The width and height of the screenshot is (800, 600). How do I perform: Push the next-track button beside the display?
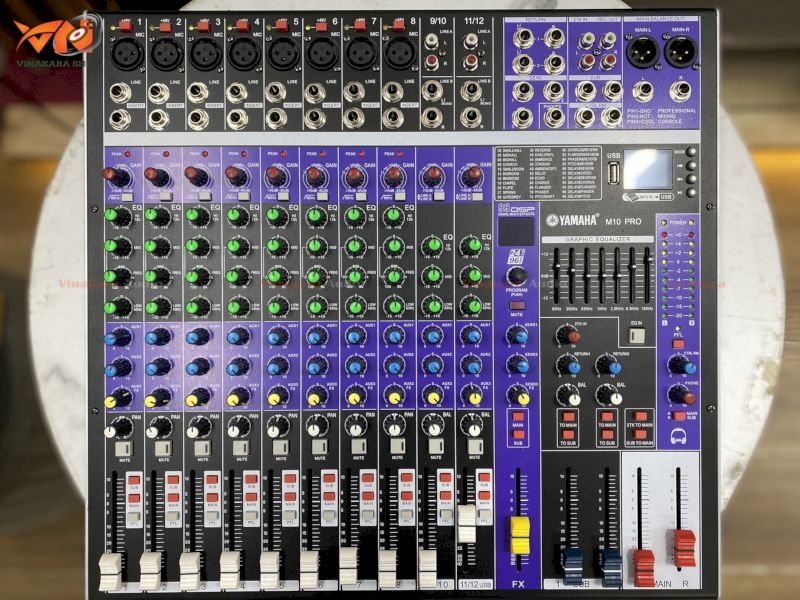click(691, 179)
